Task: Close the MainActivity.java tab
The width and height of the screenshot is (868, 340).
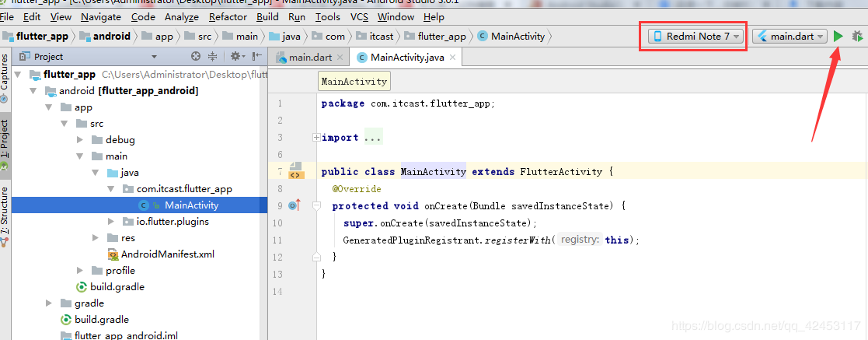Action: pyautogui.click(x=453, y=57)
